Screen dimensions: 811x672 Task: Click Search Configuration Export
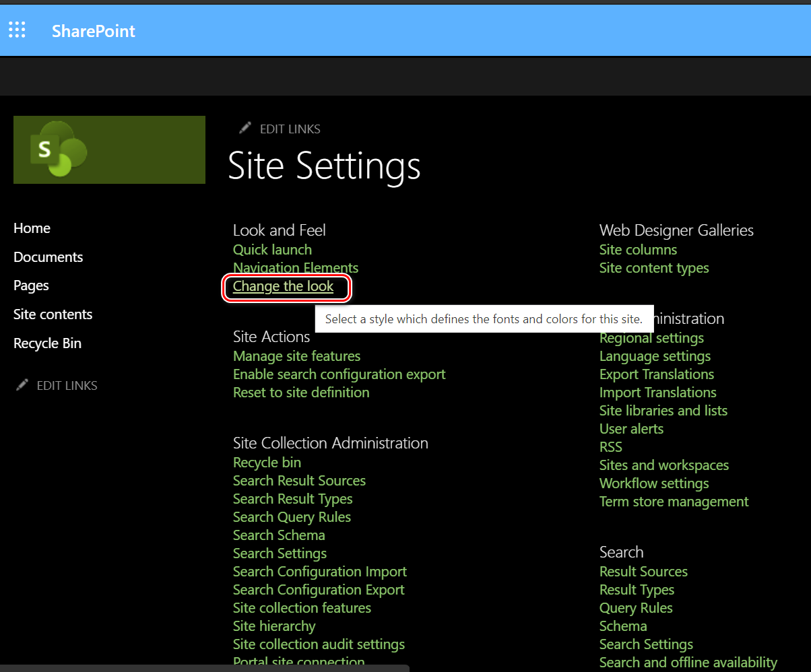coord(319,590)
